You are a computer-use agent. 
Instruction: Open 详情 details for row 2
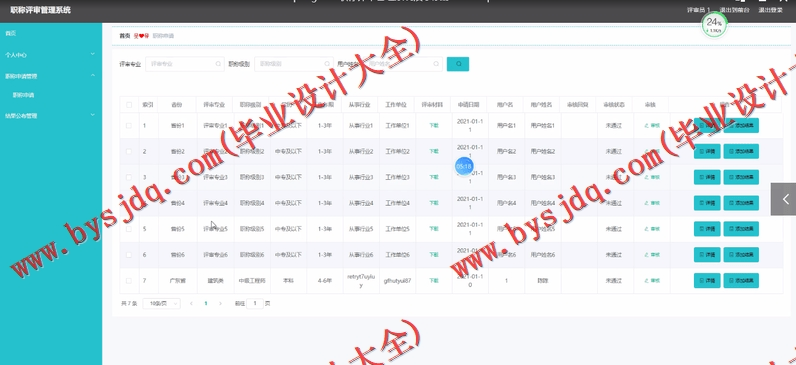pyautogui.click(x=707, y=151)
